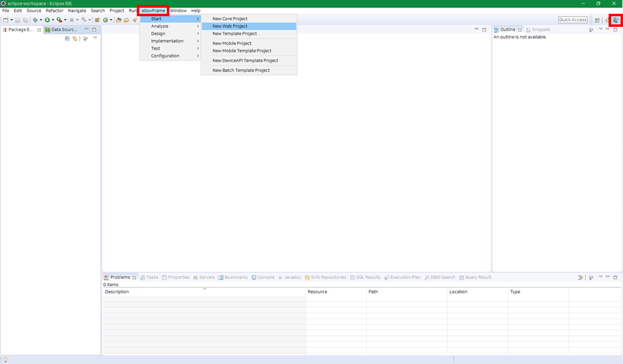Click the New wizard toolbar icon

(x=6, y=20)
